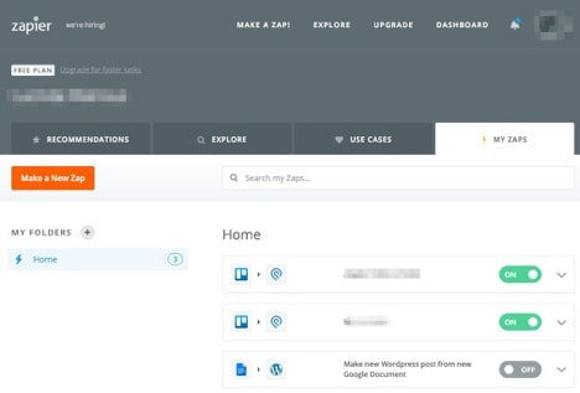This screenshot has height=393, width=580.
Task: Click the Google Docs icon in the third zap
Action: tap(242, 369)
